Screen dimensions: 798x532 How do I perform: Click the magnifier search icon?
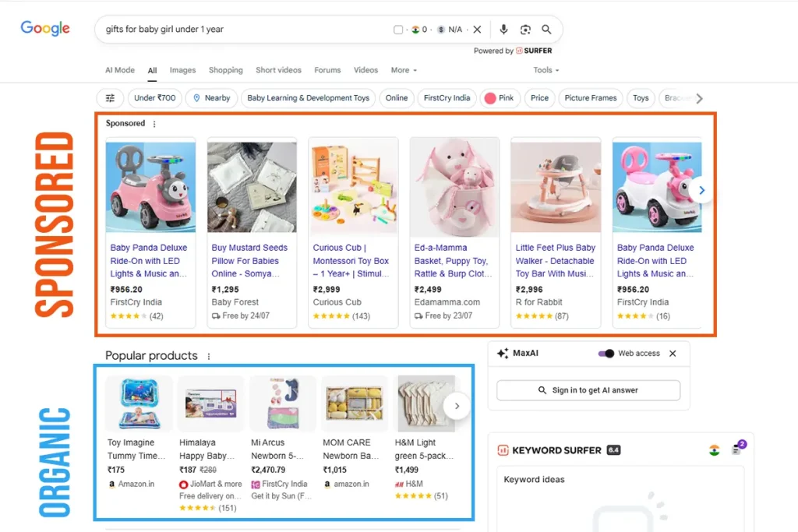click(x=546, y=30)
